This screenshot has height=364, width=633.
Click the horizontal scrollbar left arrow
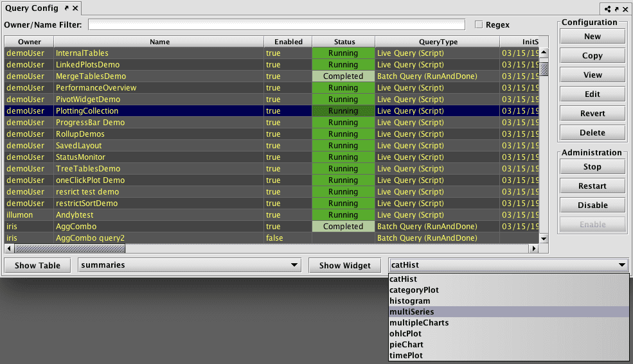[x=10, y=248]
